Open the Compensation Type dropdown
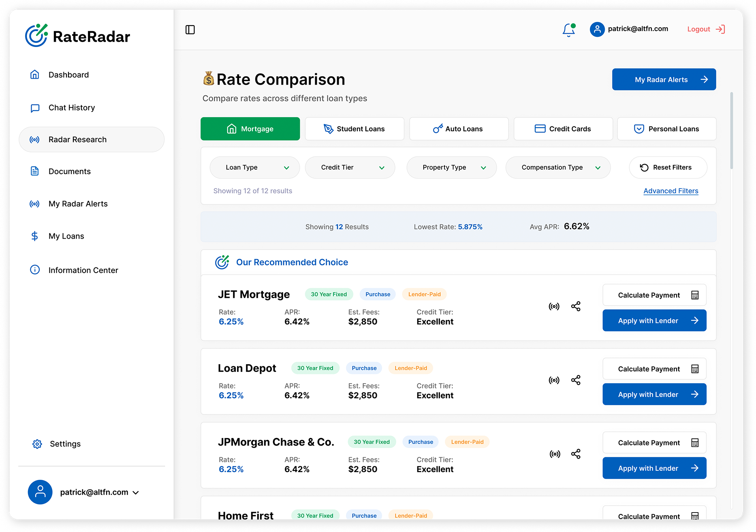756x532 pixels. pos(558,167)
